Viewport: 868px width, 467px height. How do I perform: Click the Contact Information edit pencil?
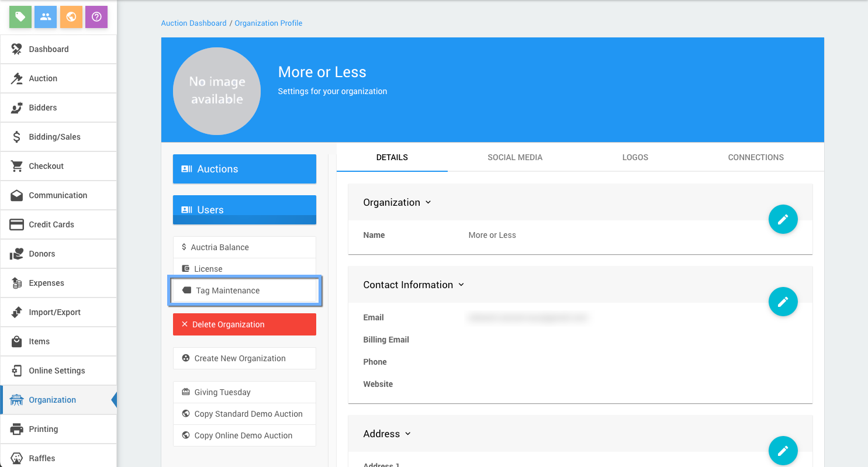pos(783,302)
